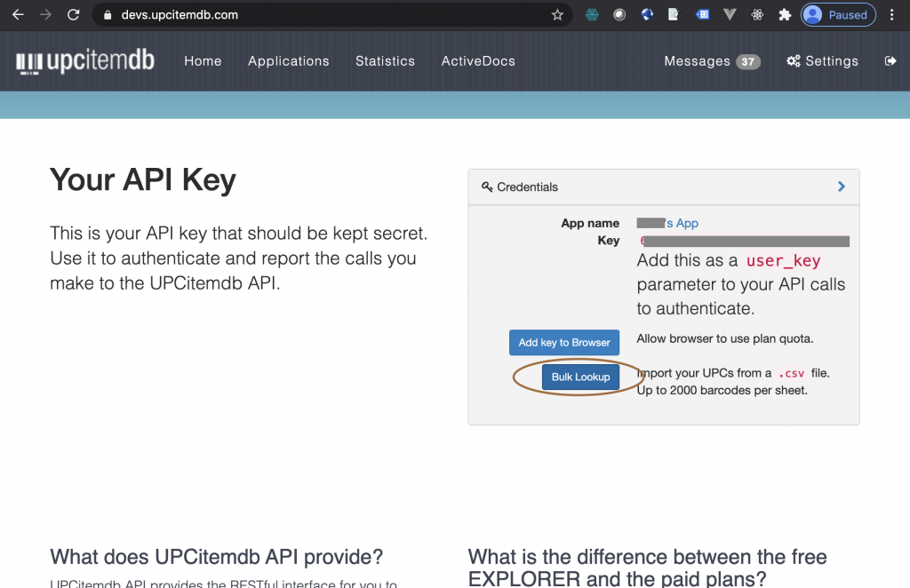Open the Extensions puzzle-piece menu
The image size is (910, 588).
785,15
